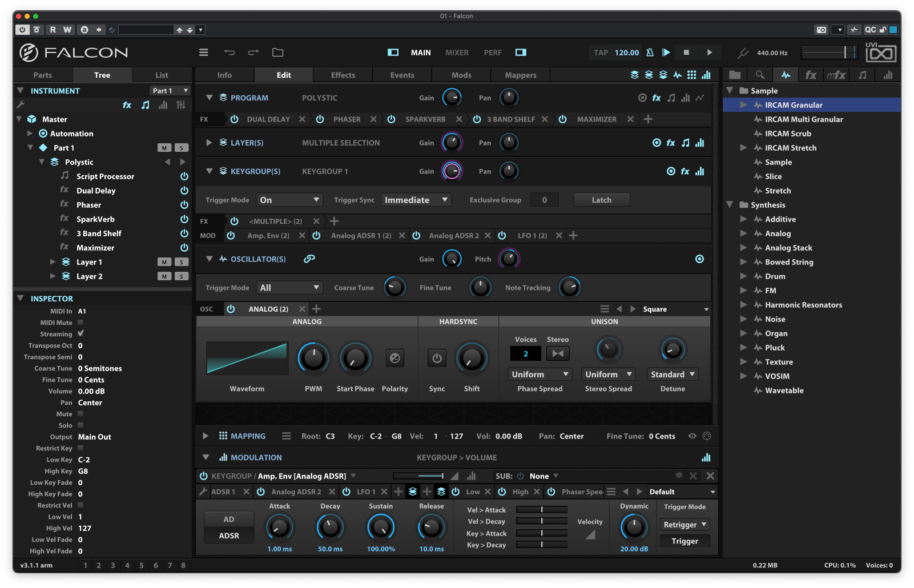Click the PWM knob
This screenshot has height=588, width=914.
point(313,359)
